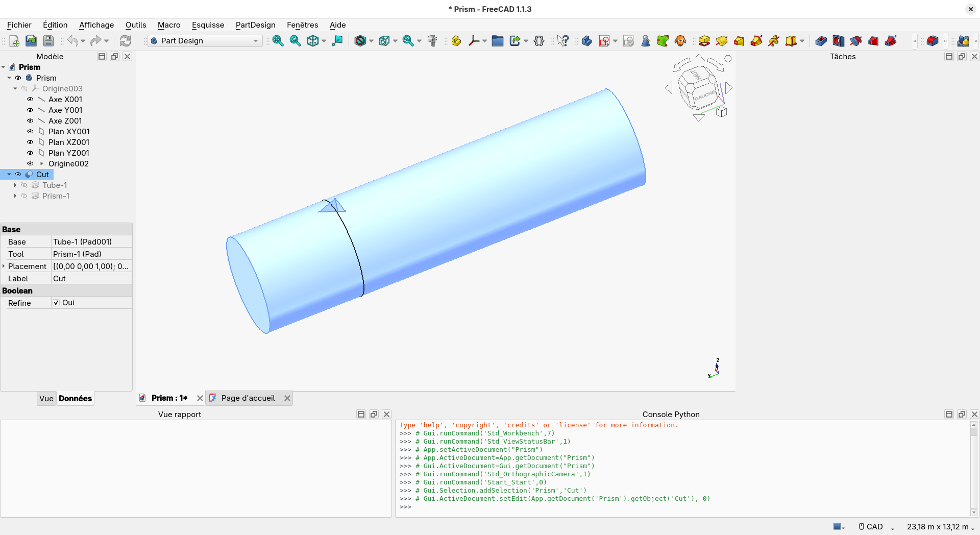Expand the Tube-1 tree node

tap(15, 185)
